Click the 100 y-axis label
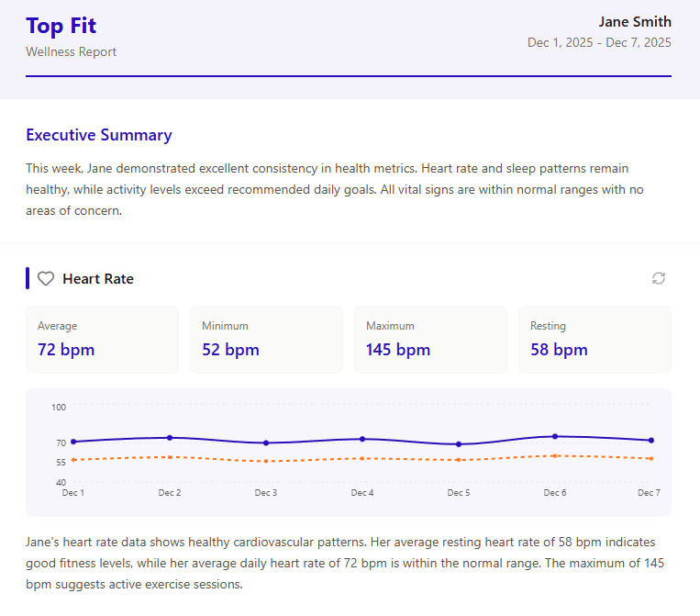Image resolution: width=700 pixels, height=616 pixels. pyautogui.click(x=59, y=407)
